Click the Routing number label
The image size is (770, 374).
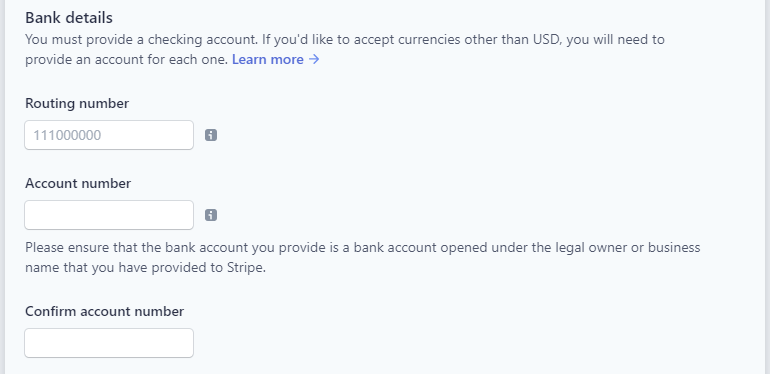[77, 104]
